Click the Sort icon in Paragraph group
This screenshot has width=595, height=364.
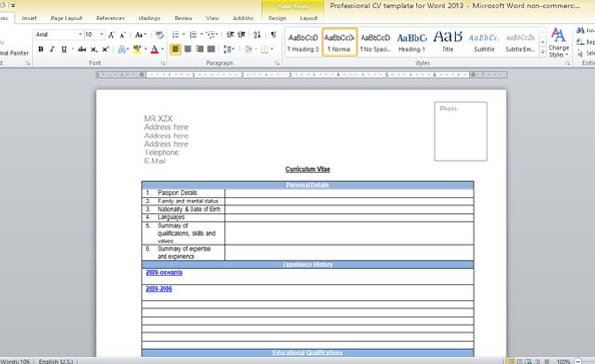coord(257,34)
